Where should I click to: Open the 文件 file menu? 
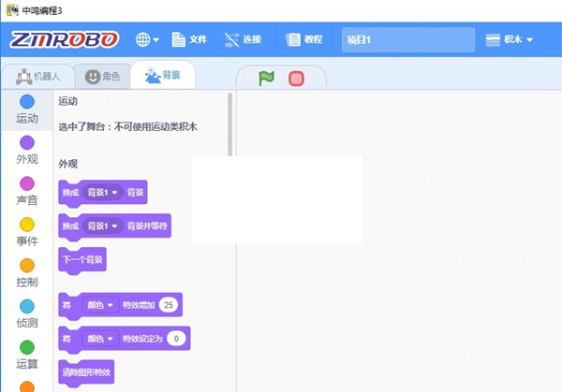click(x=189, y=39)
